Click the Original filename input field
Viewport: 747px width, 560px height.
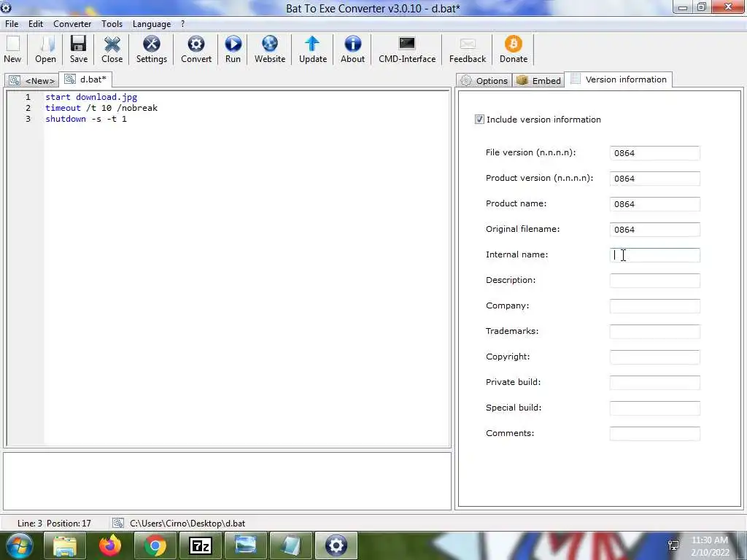654,230
